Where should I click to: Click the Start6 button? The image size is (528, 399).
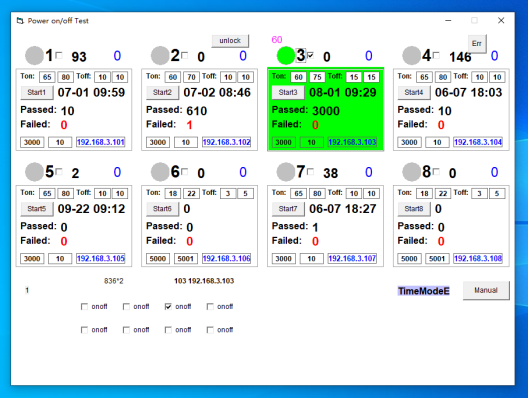click(162, 209)
